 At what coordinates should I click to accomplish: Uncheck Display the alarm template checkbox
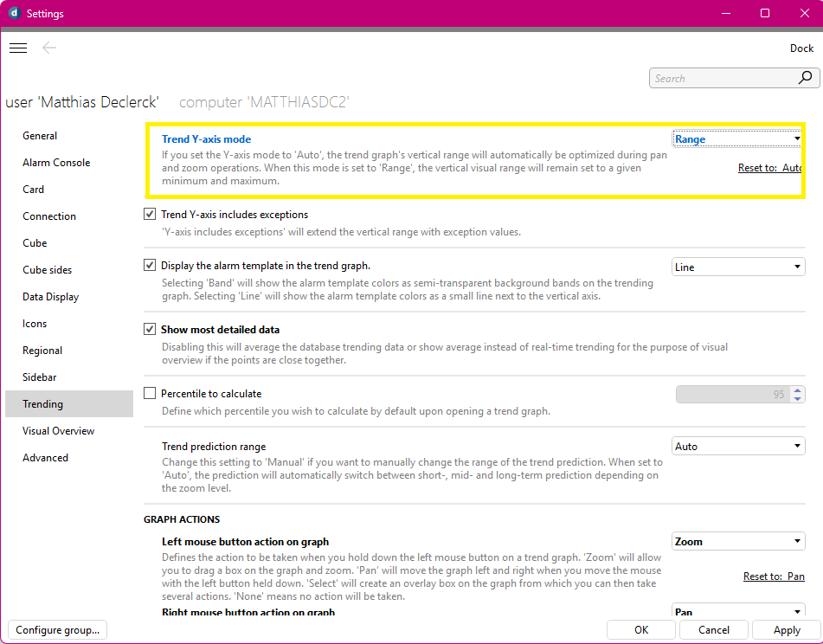150,266
